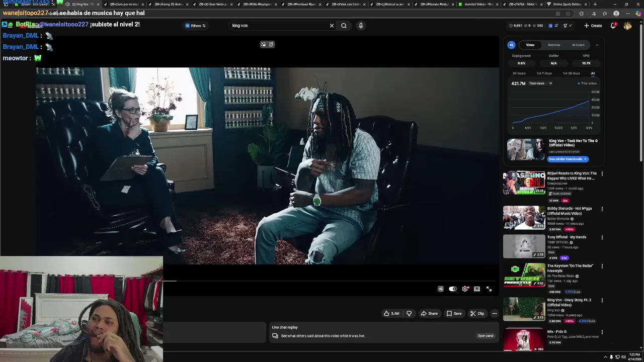Save video to a playlist
644x362 pixels.
(454, 314)
